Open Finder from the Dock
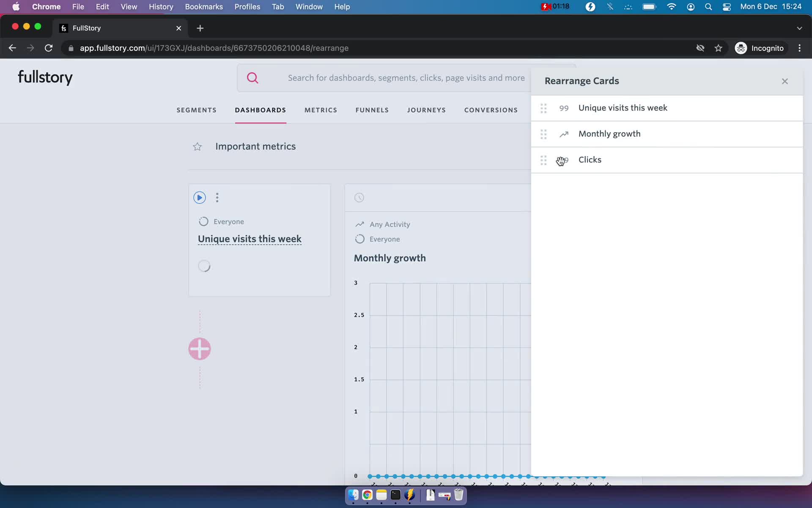 (353, 495)
